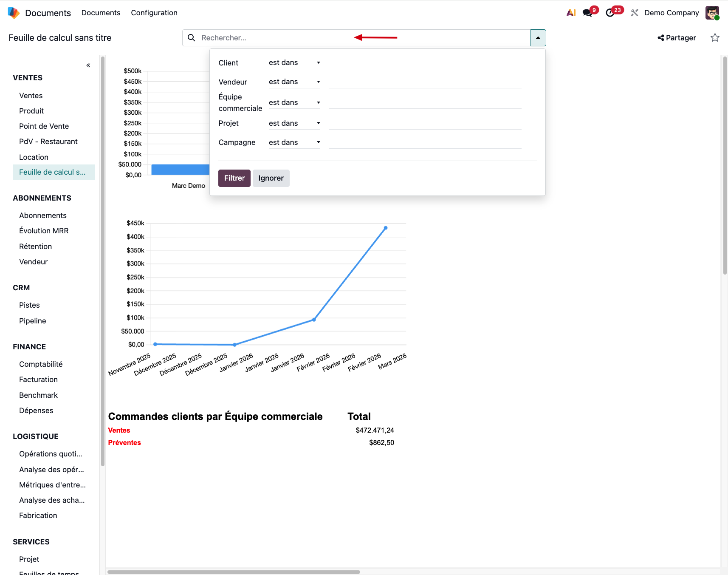The width and height of the screenshot is (728, 575).
Task: Open the AI assistant icon
Action: [571, 13]
